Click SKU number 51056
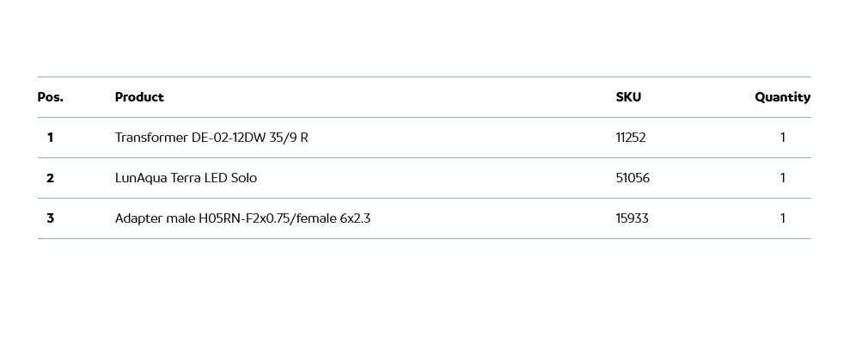868x350 pixels. (633, 178)
